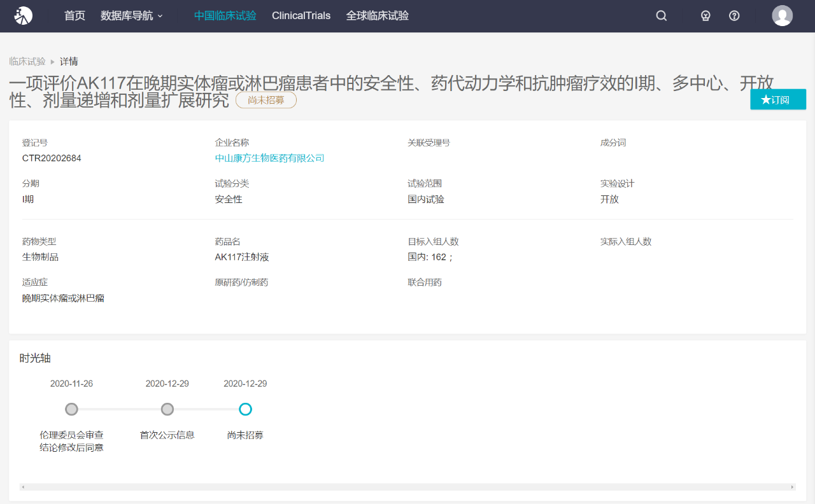The height and width of the screenshot is (504, 815).
Task: Click 安全性 trial classification value
Action: click(x=229, y=199)
